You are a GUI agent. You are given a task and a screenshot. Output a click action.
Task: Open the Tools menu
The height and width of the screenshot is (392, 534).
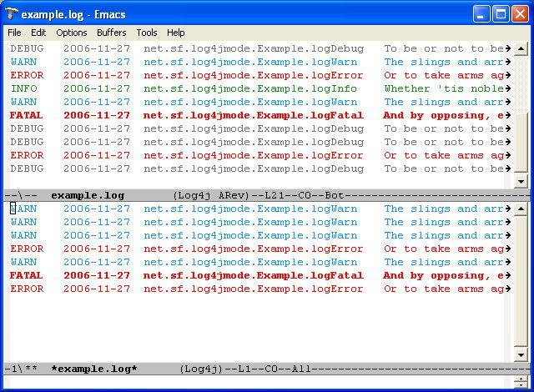(147, 33)
